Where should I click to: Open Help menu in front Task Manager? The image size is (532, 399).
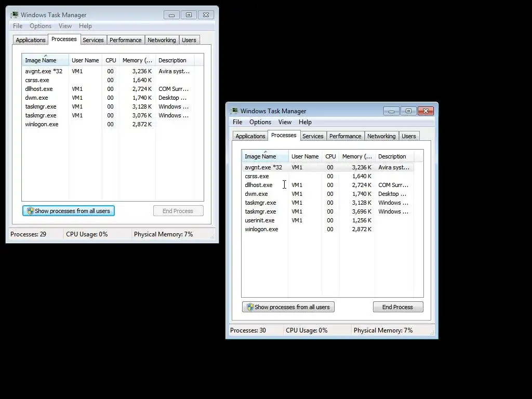[x=305, y=122]
